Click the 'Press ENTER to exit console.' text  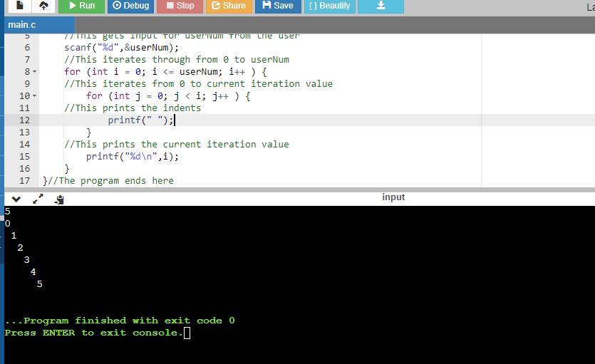click(94, 333)
